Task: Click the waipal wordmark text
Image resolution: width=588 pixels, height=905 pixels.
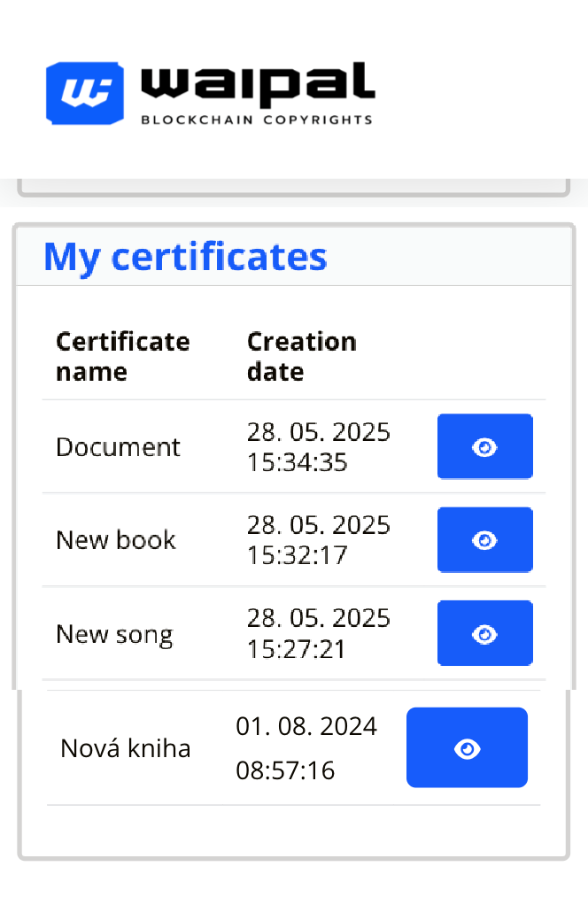Action: 258,84
